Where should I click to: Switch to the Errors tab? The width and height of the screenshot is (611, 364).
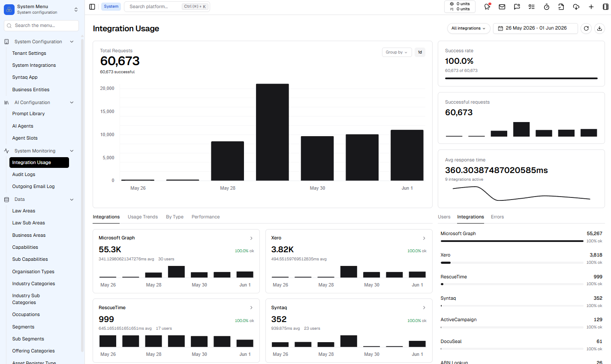point(497,217)
